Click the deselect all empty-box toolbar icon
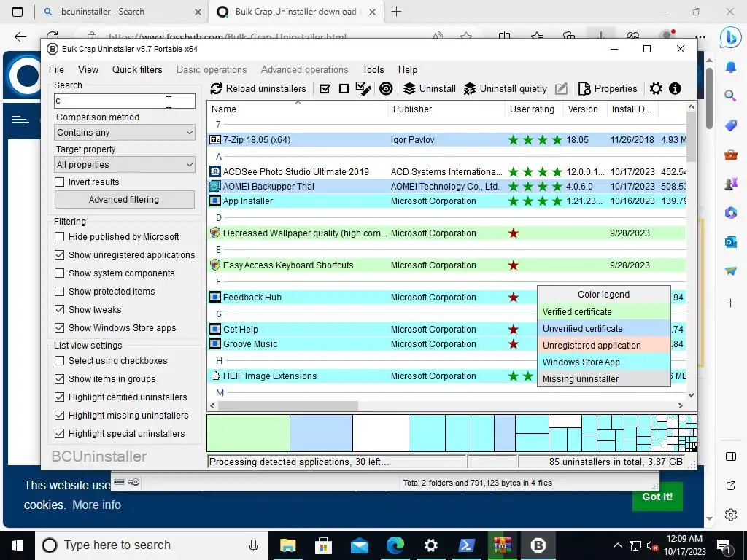This screenshot has height=560, width=747. click(x=344, y=88)
